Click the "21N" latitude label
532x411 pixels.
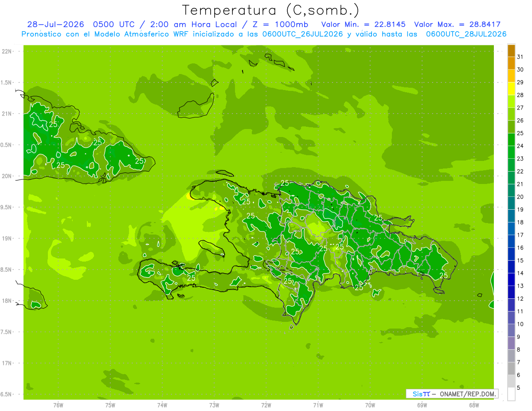[x=7, y=114]
